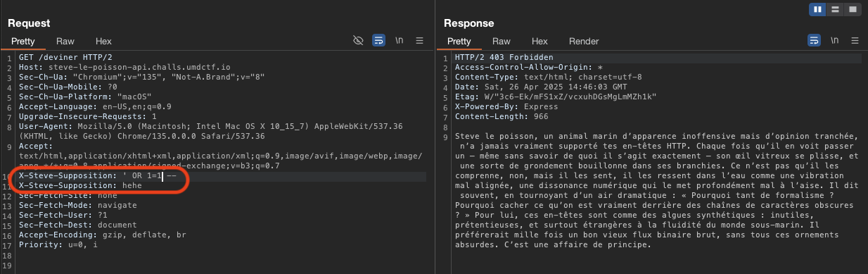Image resolution: width=868 pixels, height=274 pixels.
Task: Click the 'X-Steve-Supposition: hehe' line
Action: 80,185
